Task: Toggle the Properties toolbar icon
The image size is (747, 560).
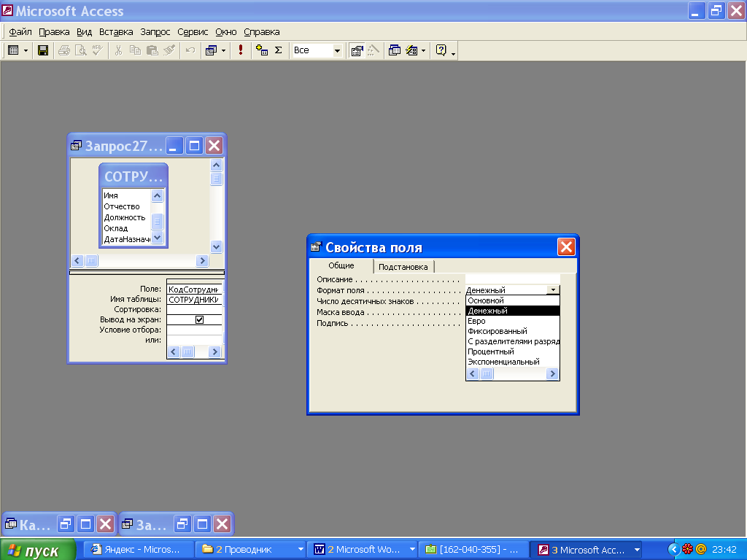Action: [357, 50]
